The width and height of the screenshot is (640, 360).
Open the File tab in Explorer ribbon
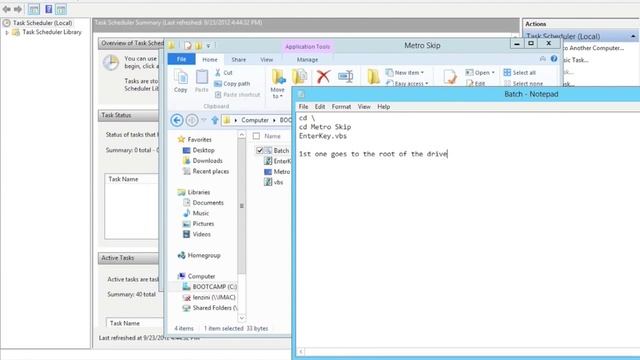point(181,60)
